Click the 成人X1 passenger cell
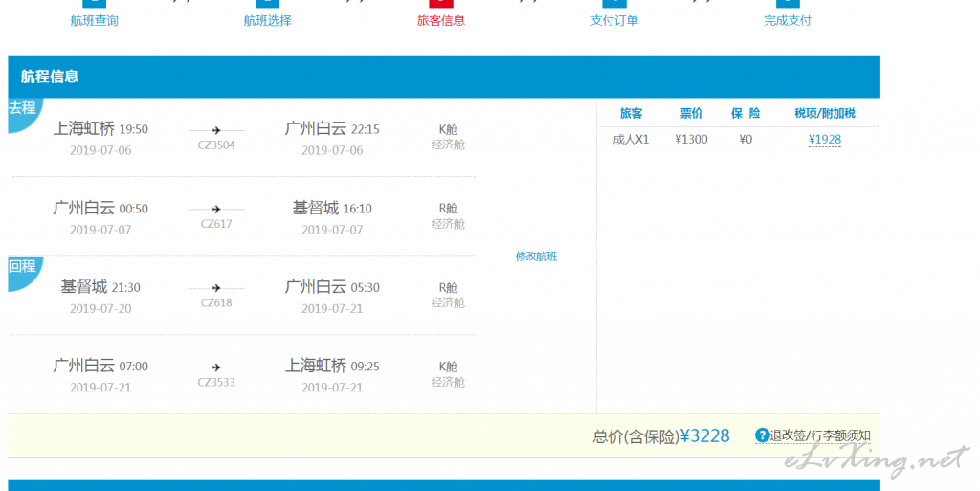 tap(631, 140)
